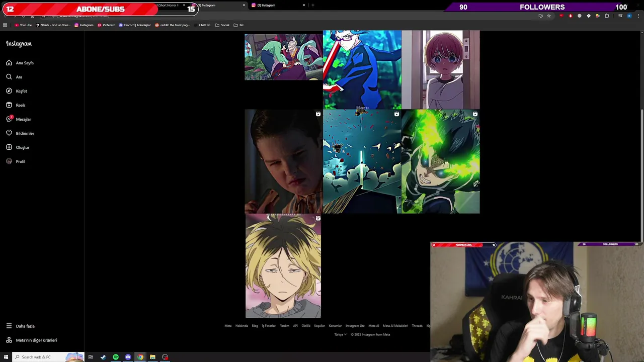644x362 pixels.
Task: Expand the Türkçe language dropdown
Action: point(341,334)
